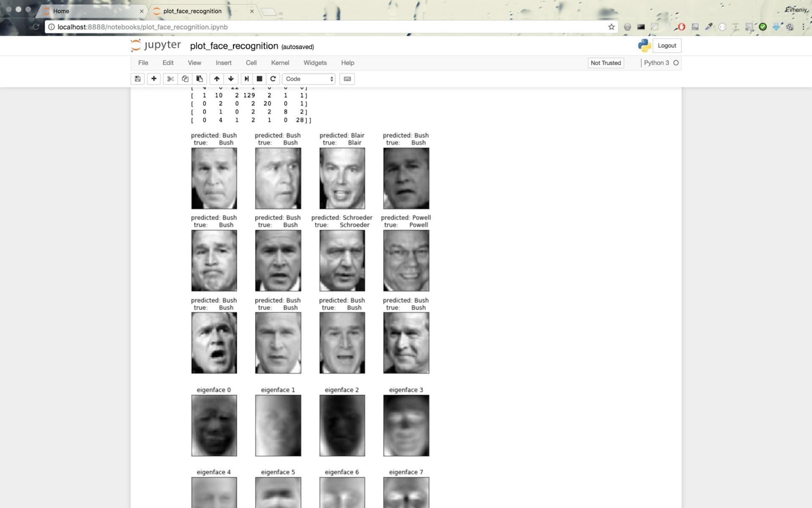Open the Kernel menu
The image size is (812, 508).
point(280,63)
